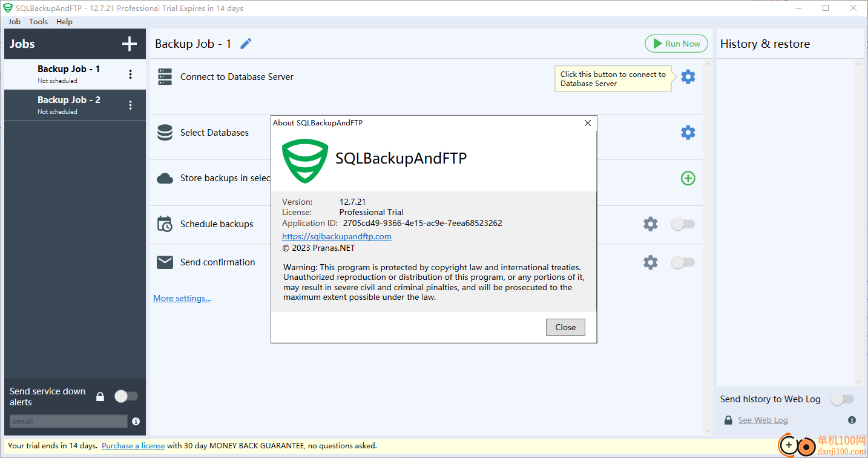Screen dimensions: 868x458
Task: Click the Run Now button
Action: pos(676,44)
